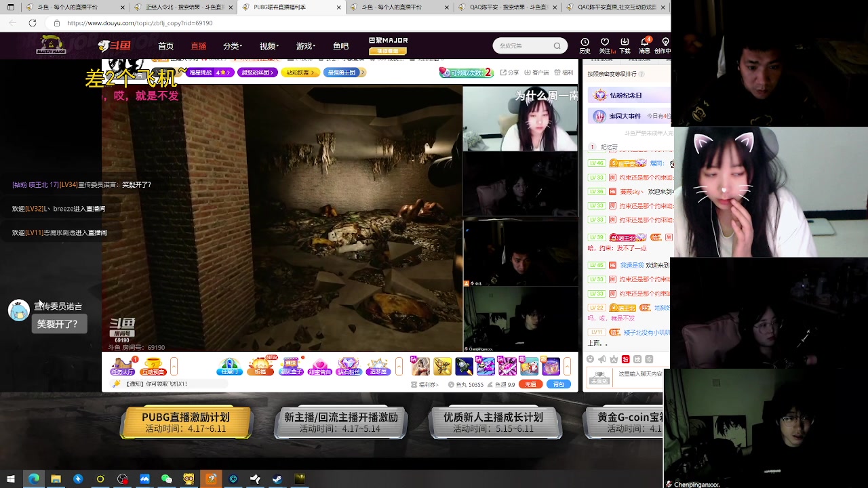The height and width of the screenshot is (488, 868).
Task: Click the Douyu logo in the header
Action: [115, 46]
